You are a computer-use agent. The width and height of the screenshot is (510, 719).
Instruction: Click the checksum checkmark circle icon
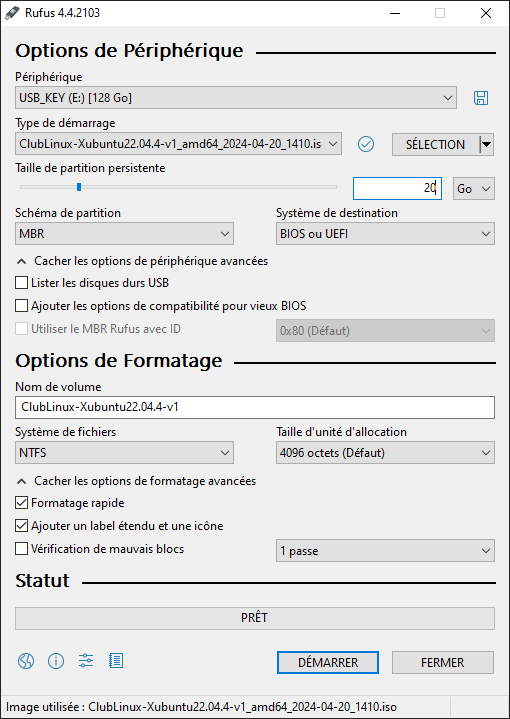tap(366, 144)
